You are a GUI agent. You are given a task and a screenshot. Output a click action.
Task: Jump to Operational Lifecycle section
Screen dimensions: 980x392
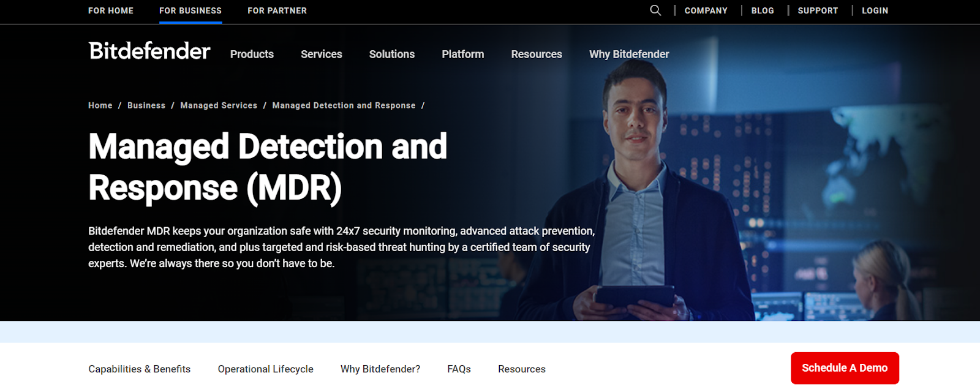[x=266, y=369]
